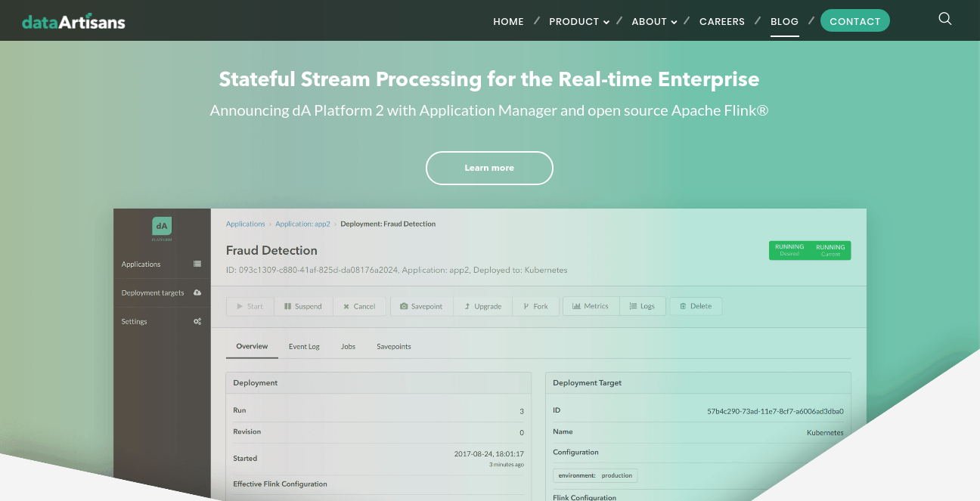Click the Settings gears icon
Image resolution: width=980 pixels, height=501 pixels.
pos(197,321)
